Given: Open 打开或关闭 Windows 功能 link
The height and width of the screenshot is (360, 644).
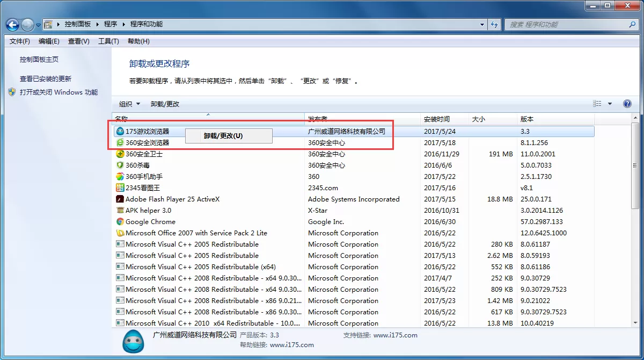Looking at the screenshot, I should [x=58, y=92].
